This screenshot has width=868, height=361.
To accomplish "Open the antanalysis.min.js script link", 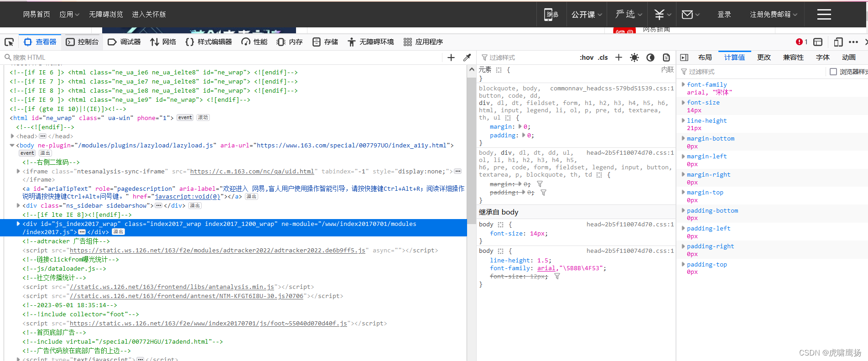I will 172,287.
